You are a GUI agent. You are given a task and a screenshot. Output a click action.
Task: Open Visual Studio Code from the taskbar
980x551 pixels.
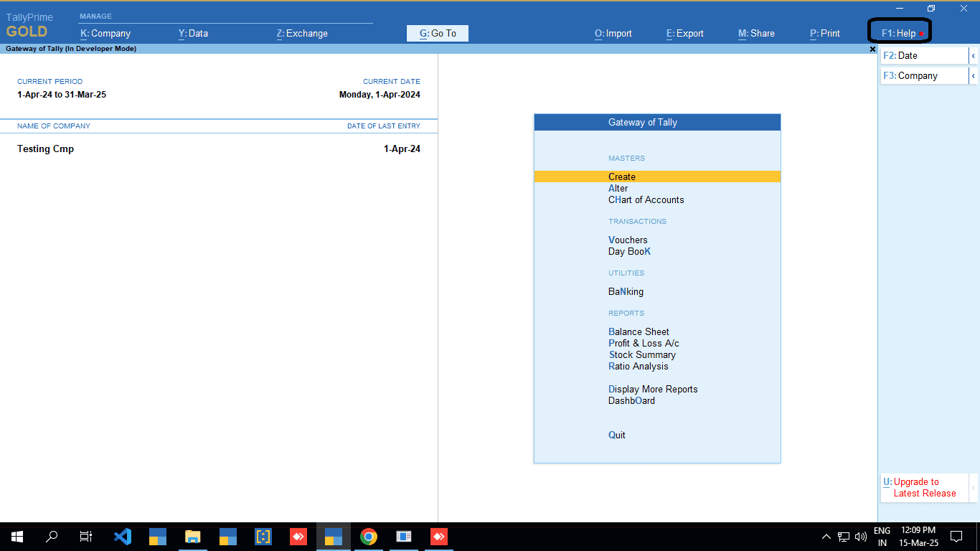(123, 536)
